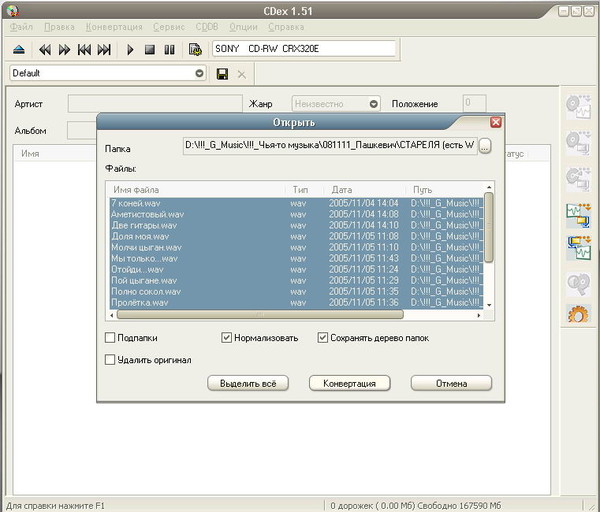Close the Открыть dialog with the red X
The height and width of the screenshot is (512, 600).
(496, 122)
